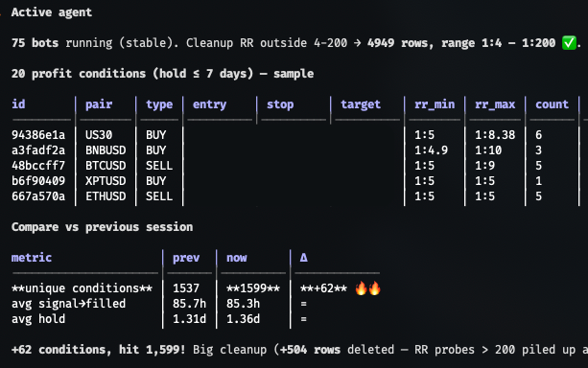Click rr_max value '1:10'

488,149
